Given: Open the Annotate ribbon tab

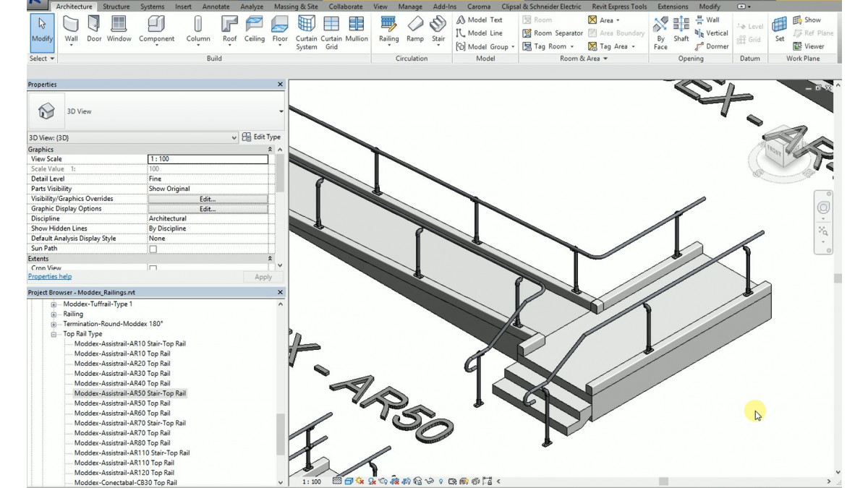Looking at the screenshot, I should pos(216,7).
